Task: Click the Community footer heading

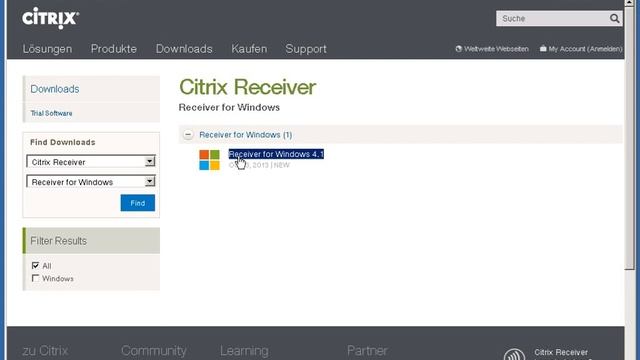Action: [154, 351]
